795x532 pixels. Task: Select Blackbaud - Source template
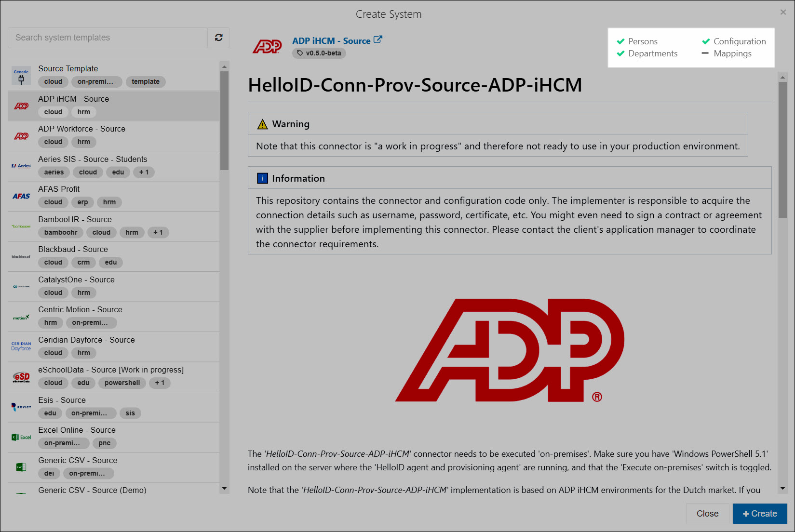click(113, 256)
